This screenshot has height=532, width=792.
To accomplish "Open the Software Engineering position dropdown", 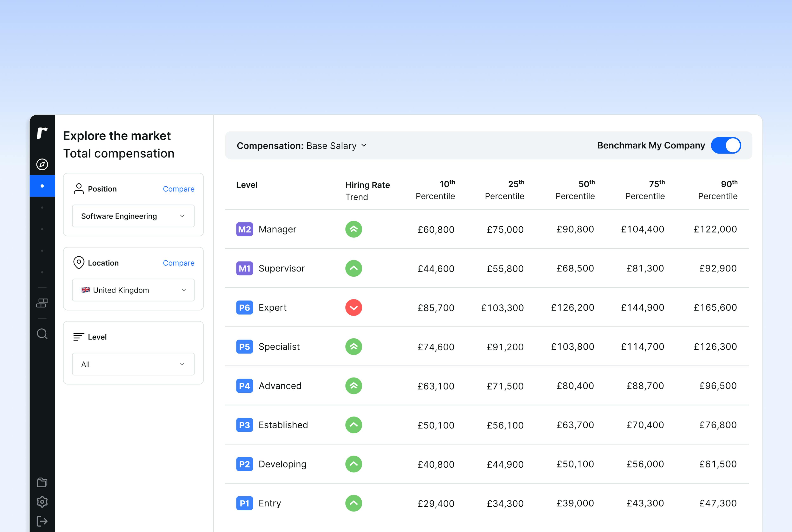I will coord(133,216).
